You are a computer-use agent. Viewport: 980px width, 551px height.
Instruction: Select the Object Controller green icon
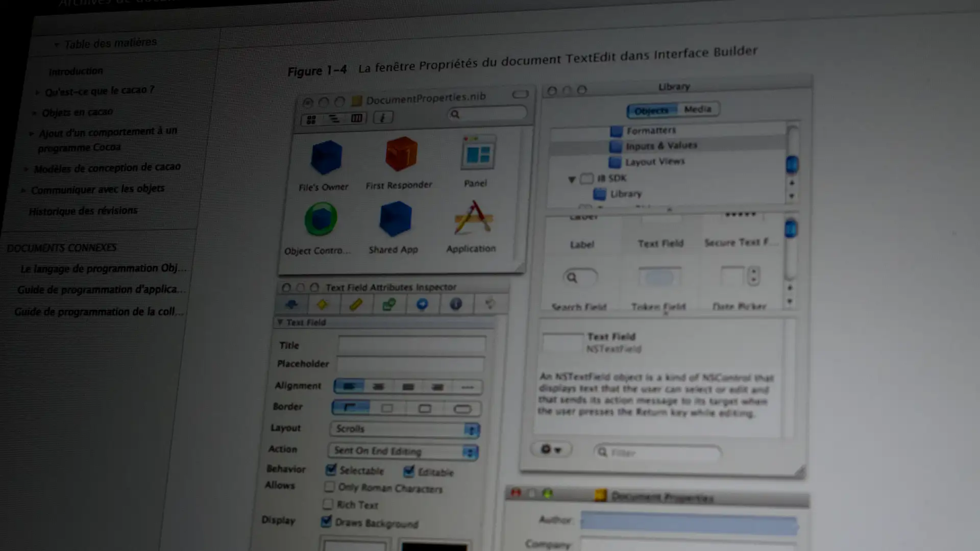pyautogui.click(x=321, y=219)
